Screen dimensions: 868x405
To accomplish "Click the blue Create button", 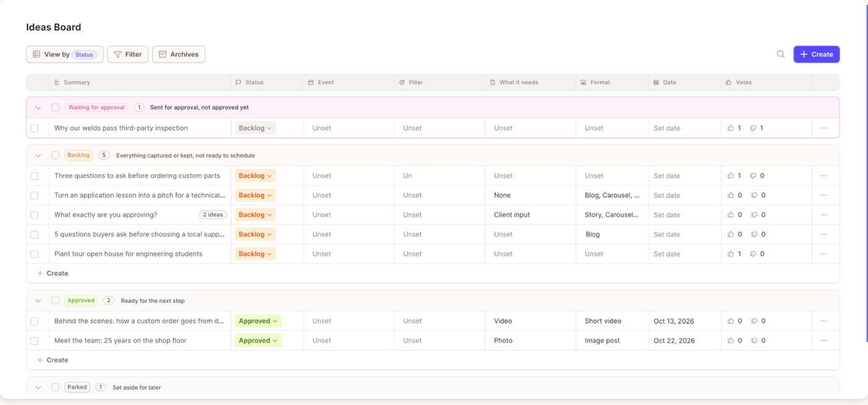I will (817, 55).
